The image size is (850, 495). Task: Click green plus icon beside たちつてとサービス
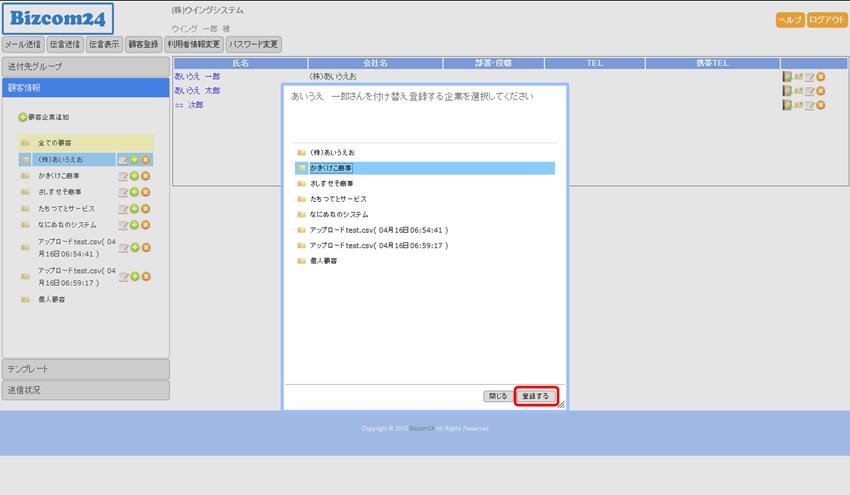[x=134, y=209]
